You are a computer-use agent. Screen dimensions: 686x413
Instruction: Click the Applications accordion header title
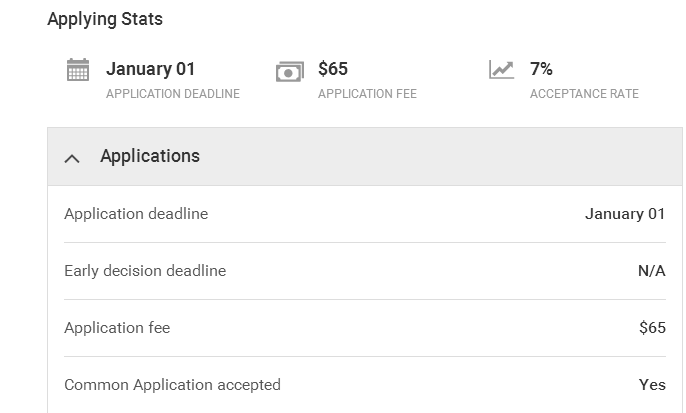(150, 156)
